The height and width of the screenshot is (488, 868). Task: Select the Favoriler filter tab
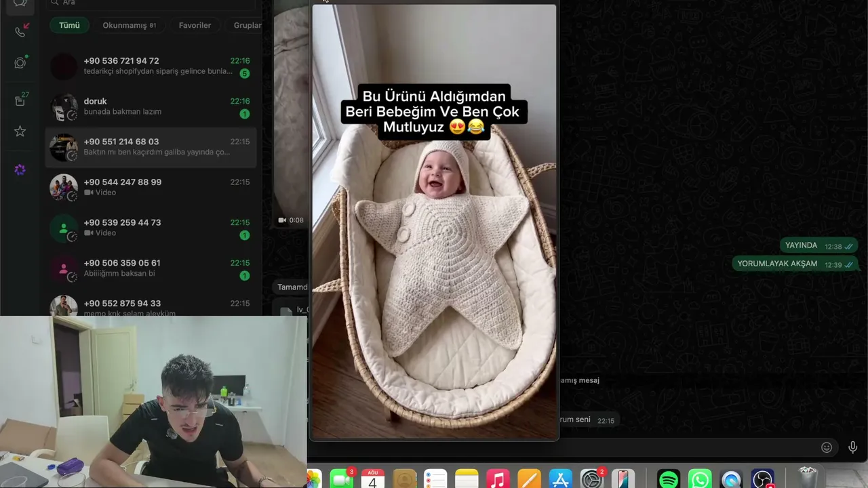tap(195, 25)
